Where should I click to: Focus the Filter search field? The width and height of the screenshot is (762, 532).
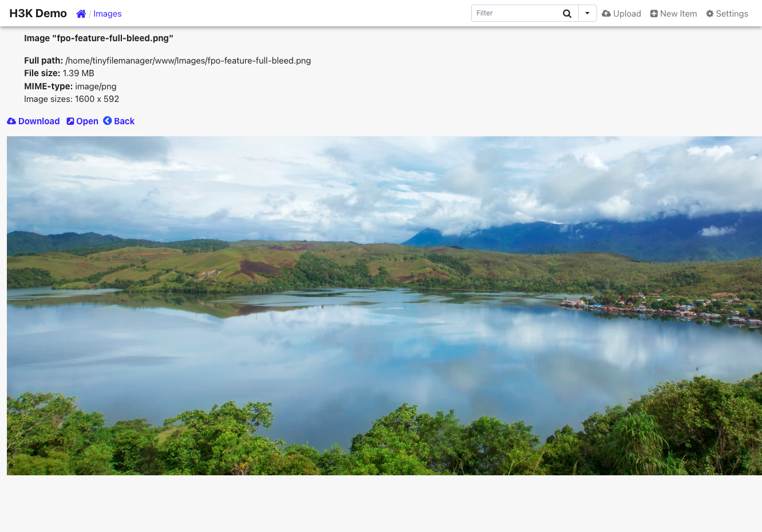515,14
